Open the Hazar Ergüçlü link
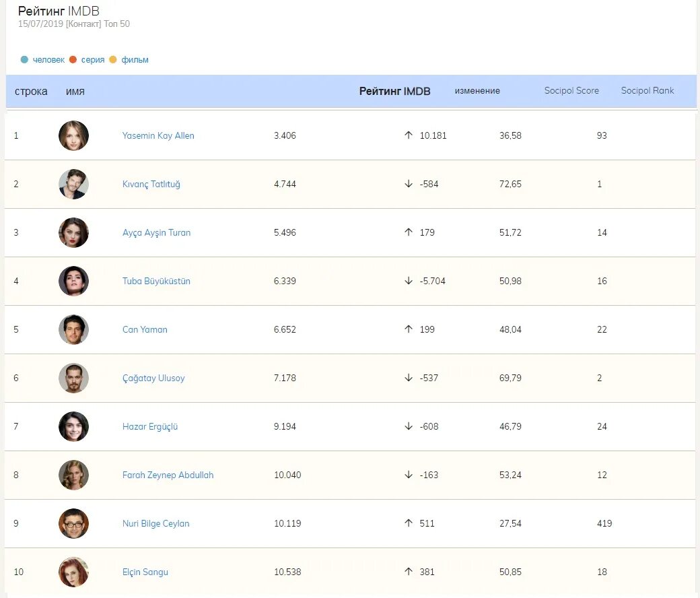This screenshot has width=700, height=598. pyautogui.click(x=150, y=426)
